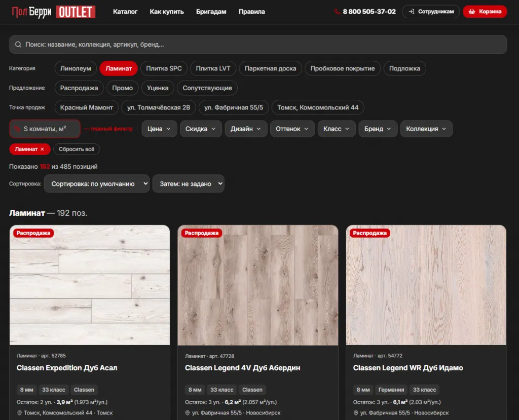Viewport: 519px width, 420px height.
Task: Open the Затем: не задано secondary sort
Action: click(x=189, y=184)
